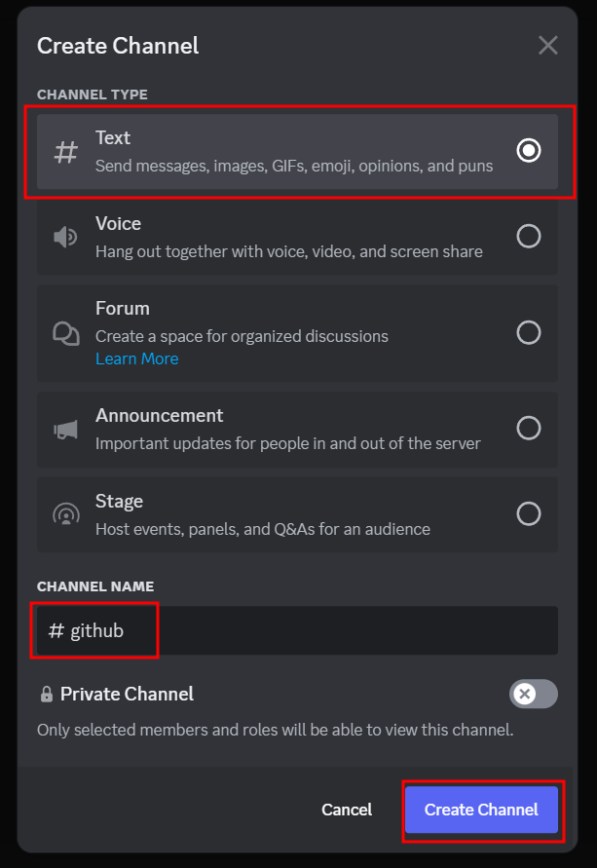
Task: Select the Announcement channel type row
Action: (x=297, y=430)
